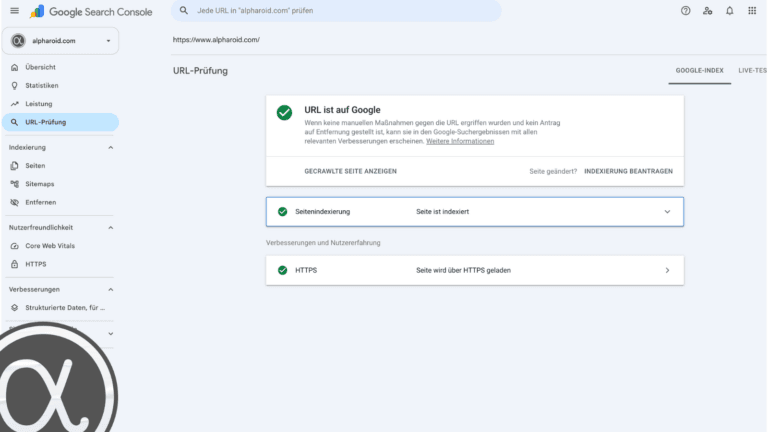Screen dimensions: 768x432
Task: Switch to the GOOGLE-INDEX tab
Action: (x=699, y=71)
